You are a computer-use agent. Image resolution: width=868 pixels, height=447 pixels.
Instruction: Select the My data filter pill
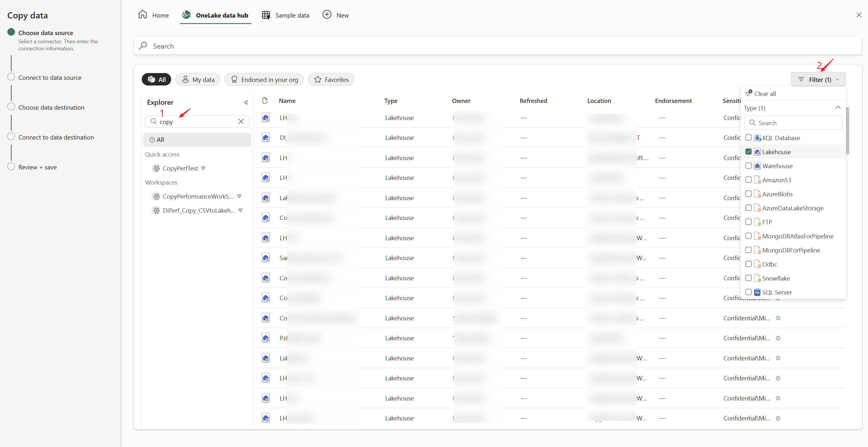[x=198, y=79]
